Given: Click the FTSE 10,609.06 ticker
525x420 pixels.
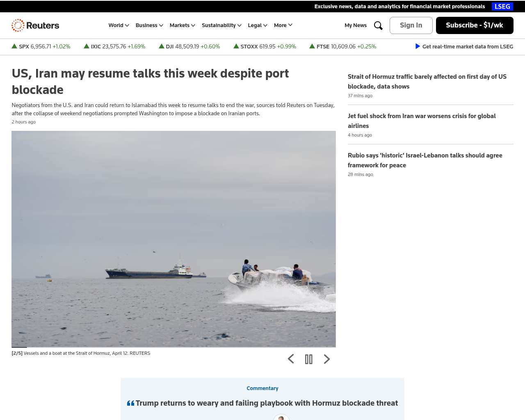Looking at the screenshot, I should pos(343,47).
